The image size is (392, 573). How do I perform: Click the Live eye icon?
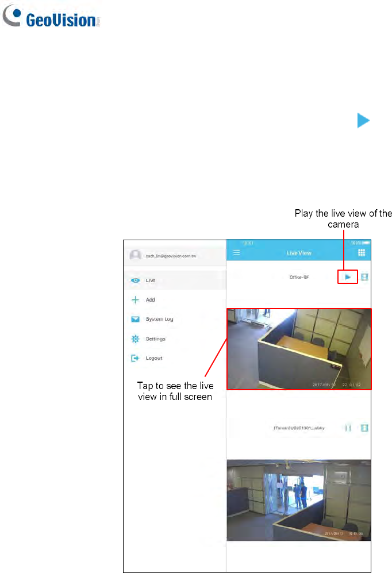(135, 280)
